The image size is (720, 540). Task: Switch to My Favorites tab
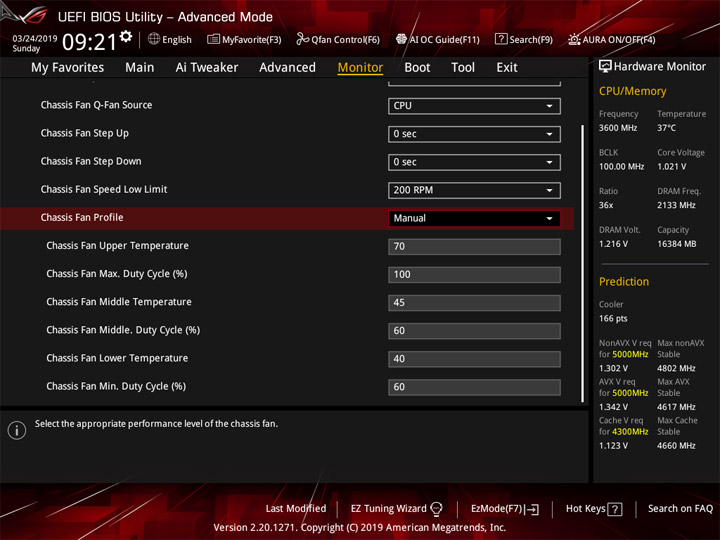click(68, 68)
